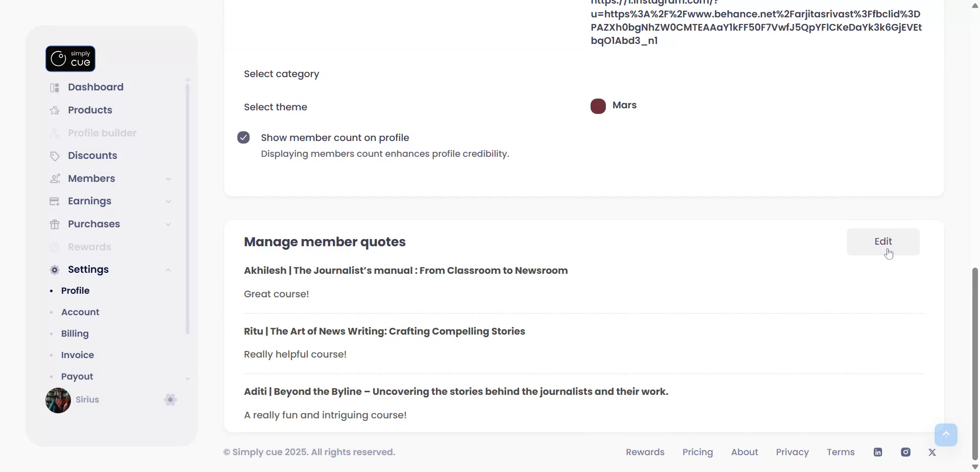Go to Billing settings
This screenshot has width=980, height=472.
click(x=75, y=334)
